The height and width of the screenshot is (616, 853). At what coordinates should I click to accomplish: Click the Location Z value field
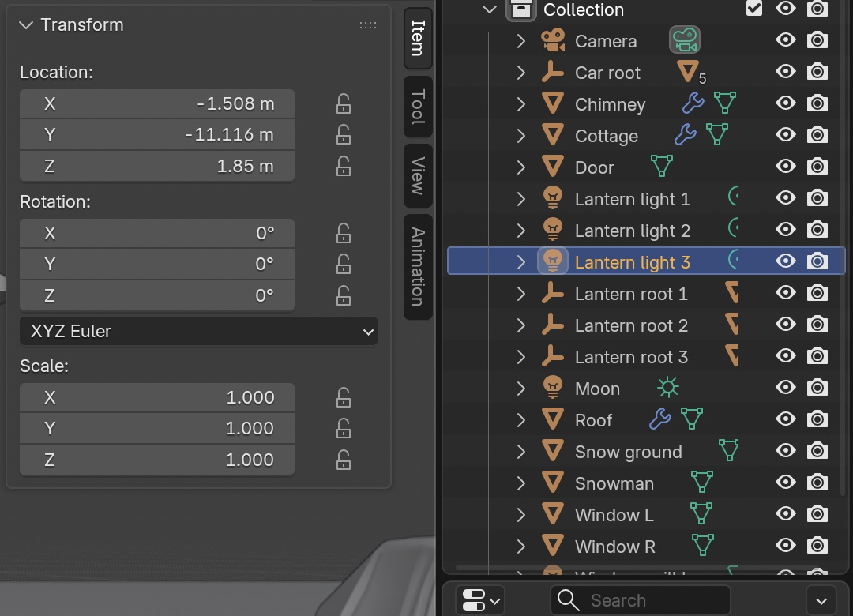[x=157, y=166]
